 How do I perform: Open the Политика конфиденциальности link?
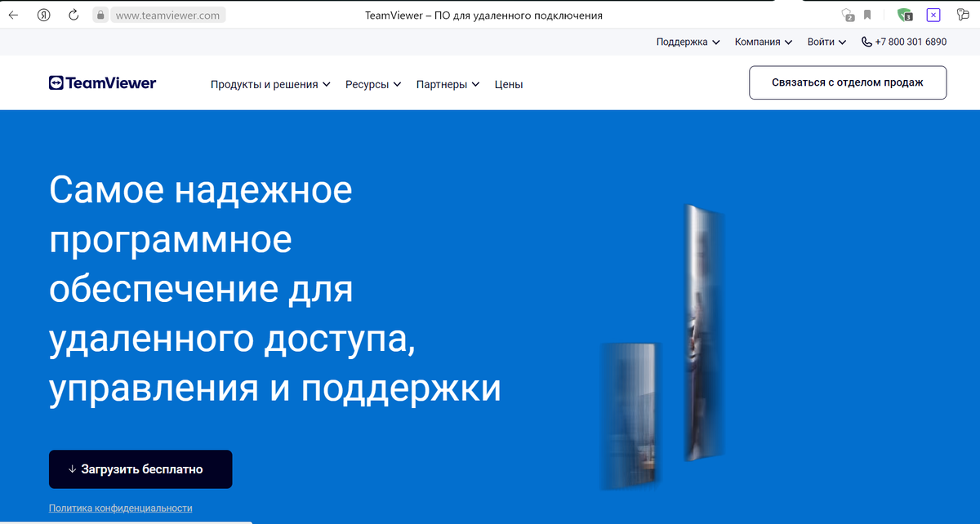[121, 508]
